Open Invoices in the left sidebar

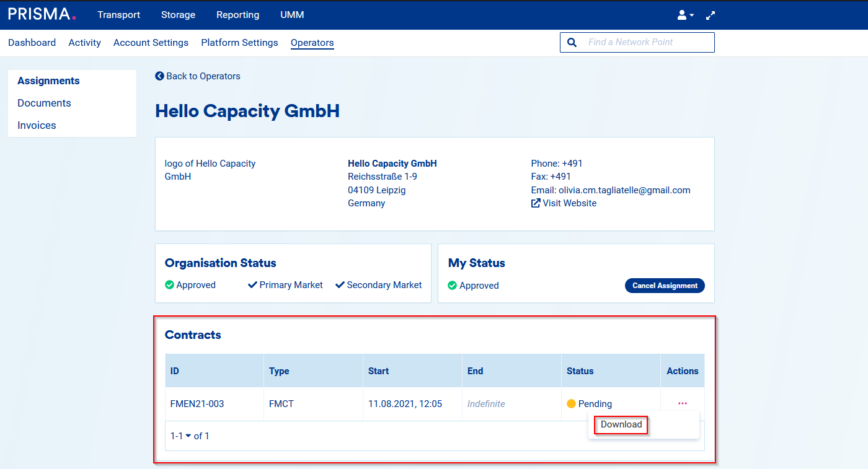click(37, 125)
